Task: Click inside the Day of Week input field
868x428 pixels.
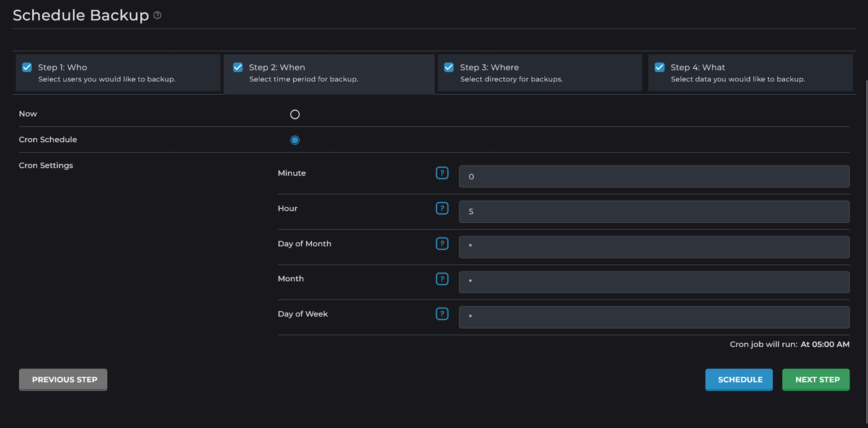Action: (653, 317)
